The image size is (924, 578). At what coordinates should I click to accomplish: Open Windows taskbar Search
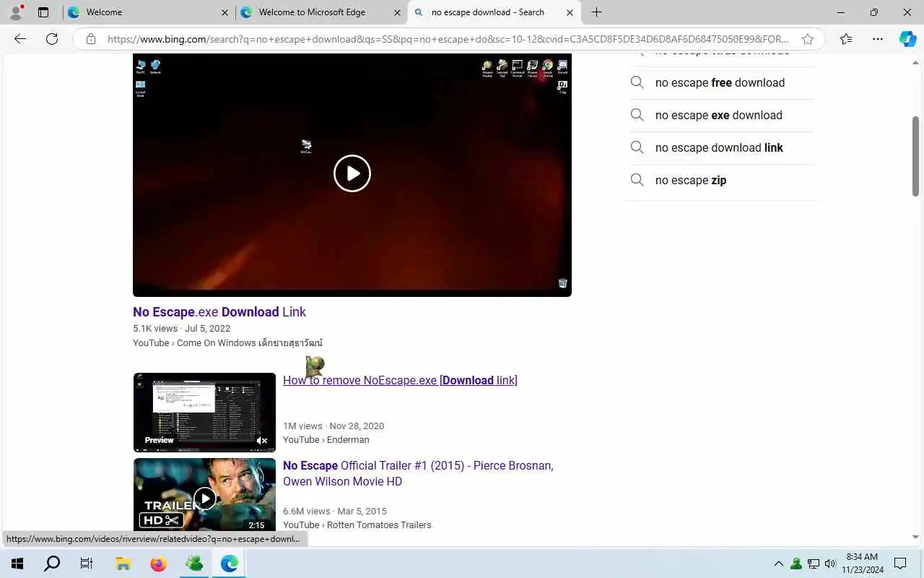pos(52,564)
